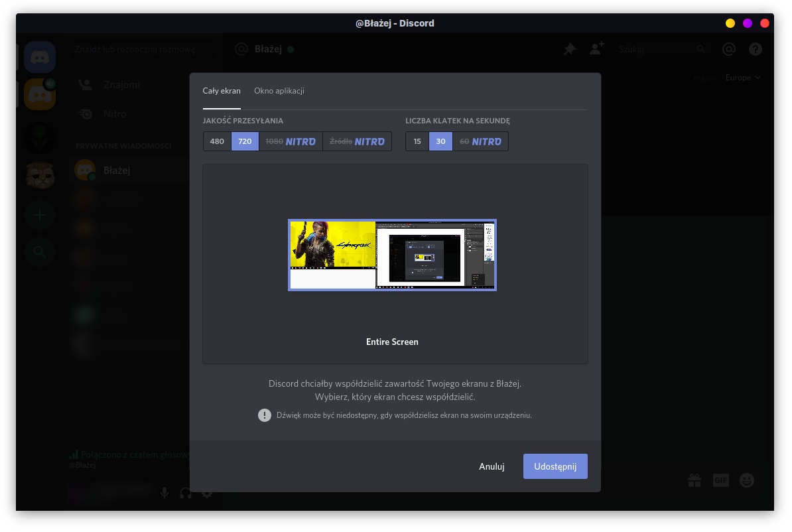Open server discovery magnifier icon
The width and height of the screenshot is (792, 532).
[40, 251]
